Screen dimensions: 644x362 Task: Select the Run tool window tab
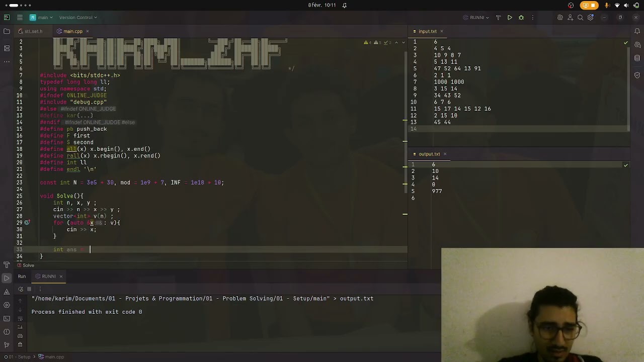(x=22, y=276)
